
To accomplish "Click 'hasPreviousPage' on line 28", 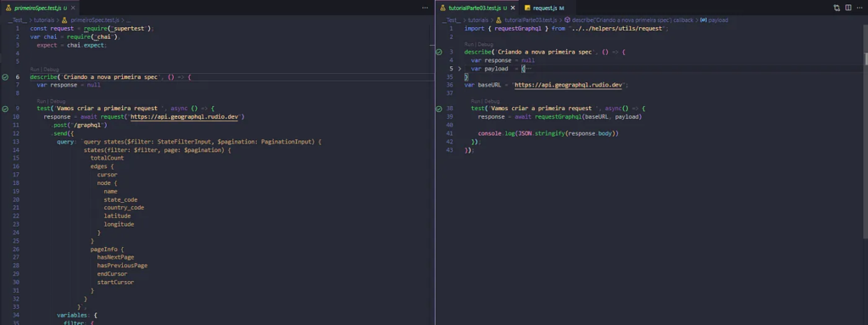I will coord(122,266).
